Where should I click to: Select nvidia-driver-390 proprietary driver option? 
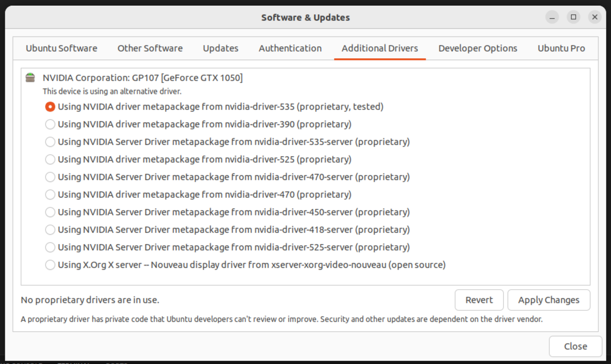pos(50,125)
